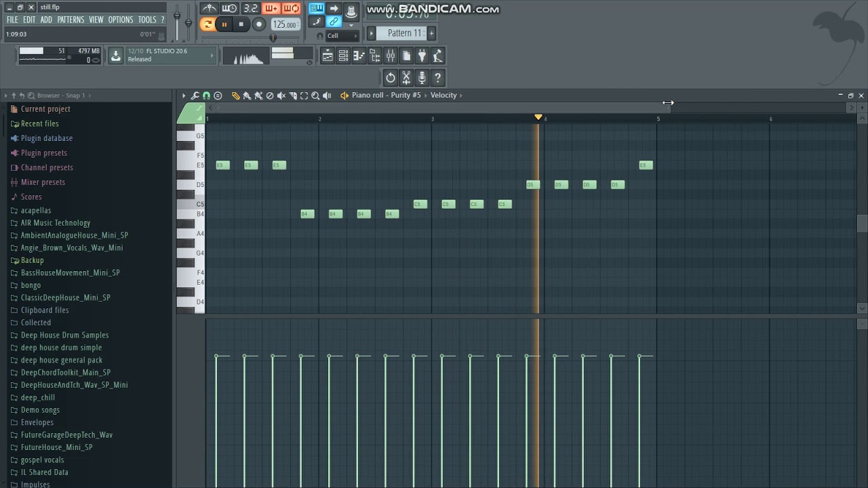Toggle the metronome button
The image size is (868, 488).
[x=210, y=8]
